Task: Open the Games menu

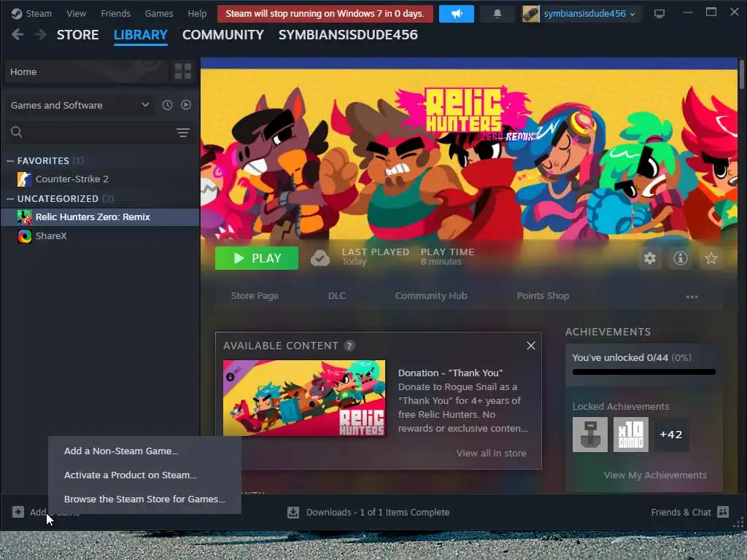Action: tap(159, 13)
